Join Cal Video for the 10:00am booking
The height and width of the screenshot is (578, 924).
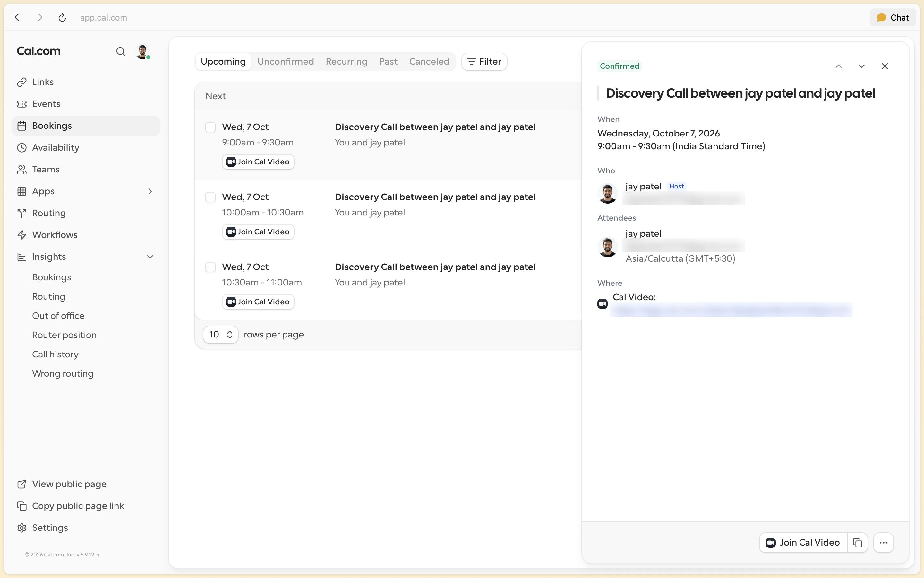258,232
